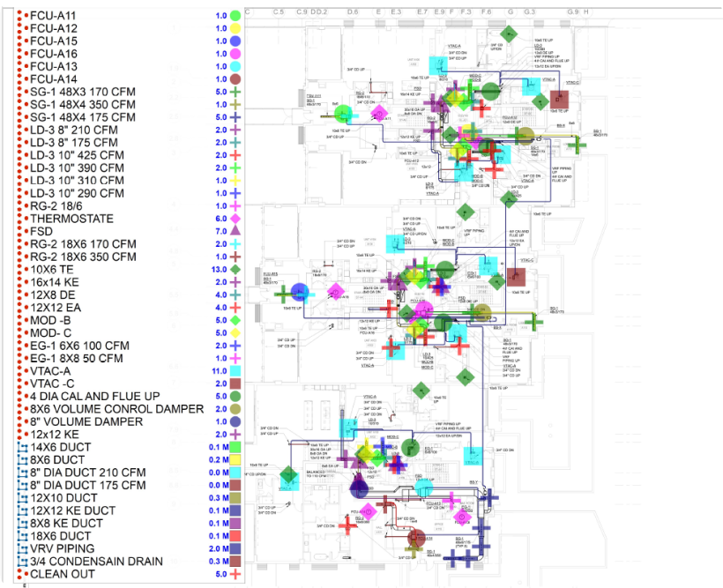This screenshot has width=723, height=588.
Task: Click the D.6 grid label above the drawing
Action: click(353, 11)
